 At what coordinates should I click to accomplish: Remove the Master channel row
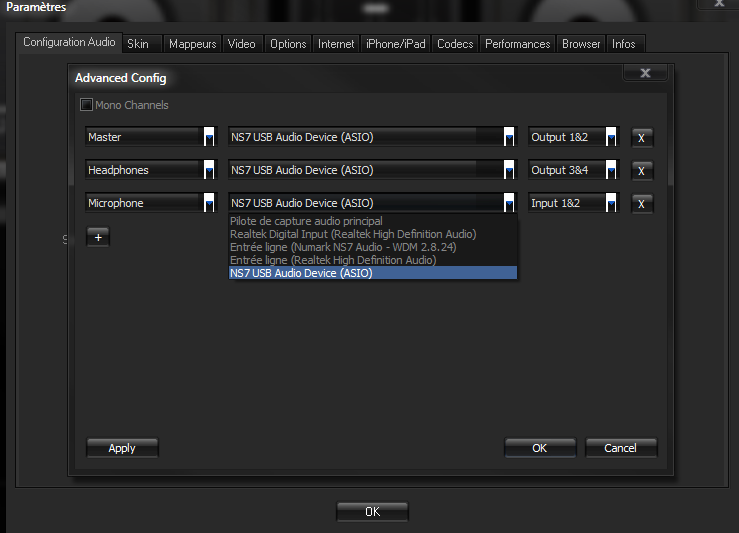[641, 138]
